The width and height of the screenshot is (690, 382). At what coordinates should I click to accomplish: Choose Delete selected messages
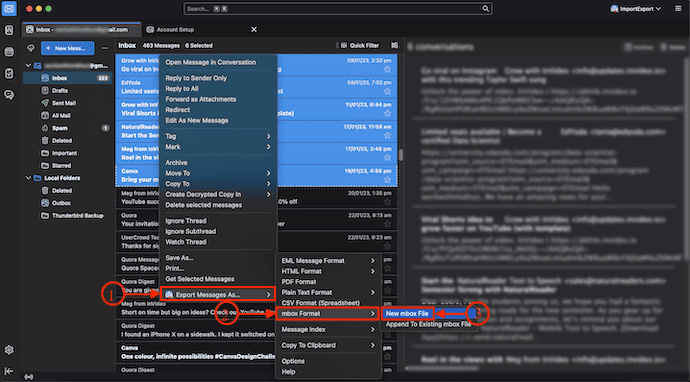218,205
